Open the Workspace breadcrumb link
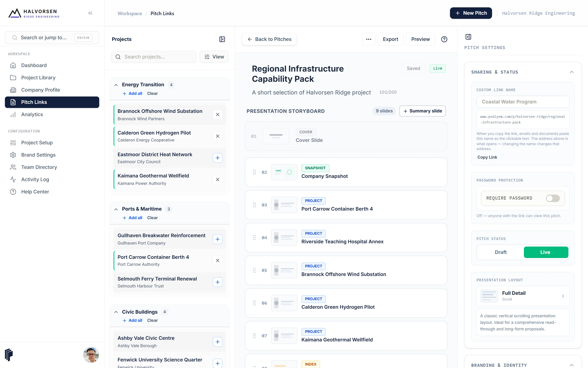 (130, 13)
